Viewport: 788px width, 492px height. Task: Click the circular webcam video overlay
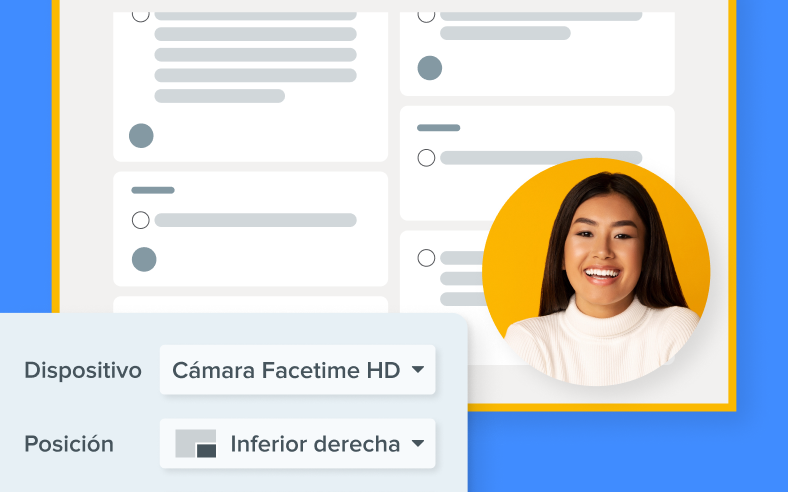tap(596, 272)
